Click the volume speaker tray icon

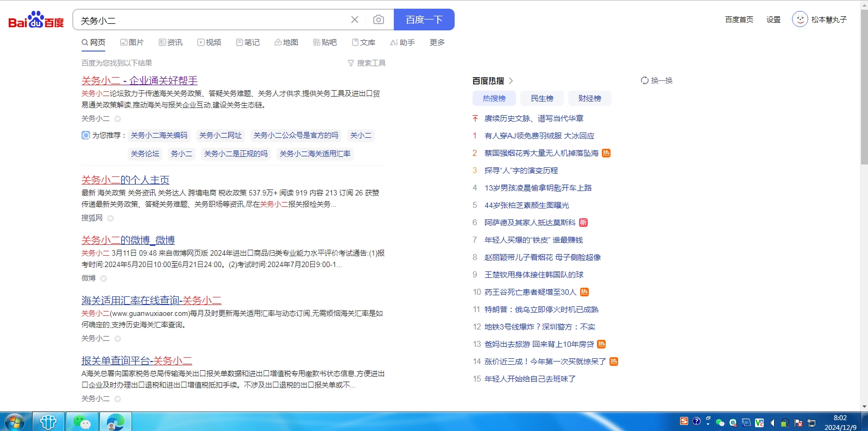coord(772,423)
